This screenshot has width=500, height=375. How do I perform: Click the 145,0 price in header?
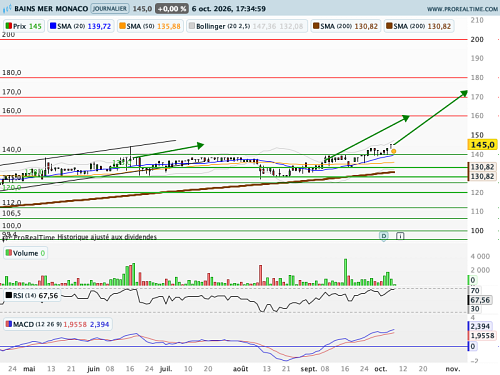click(x=142, y=9)
